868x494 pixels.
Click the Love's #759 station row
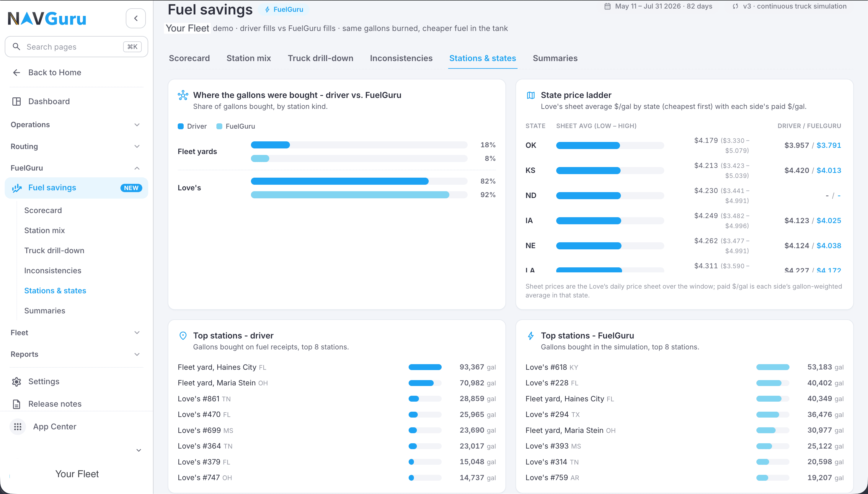pyautogui.click(x=684, y=478)
